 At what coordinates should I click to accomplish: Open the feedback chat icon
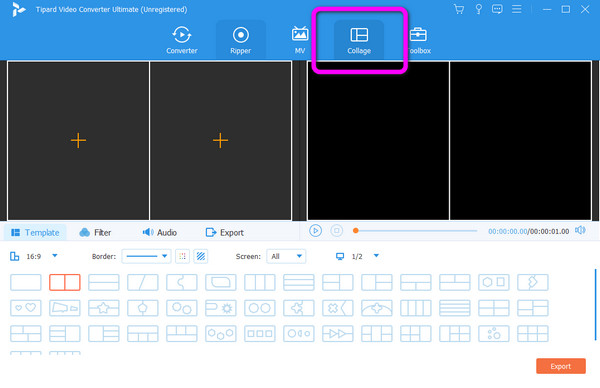coord(497,9)
